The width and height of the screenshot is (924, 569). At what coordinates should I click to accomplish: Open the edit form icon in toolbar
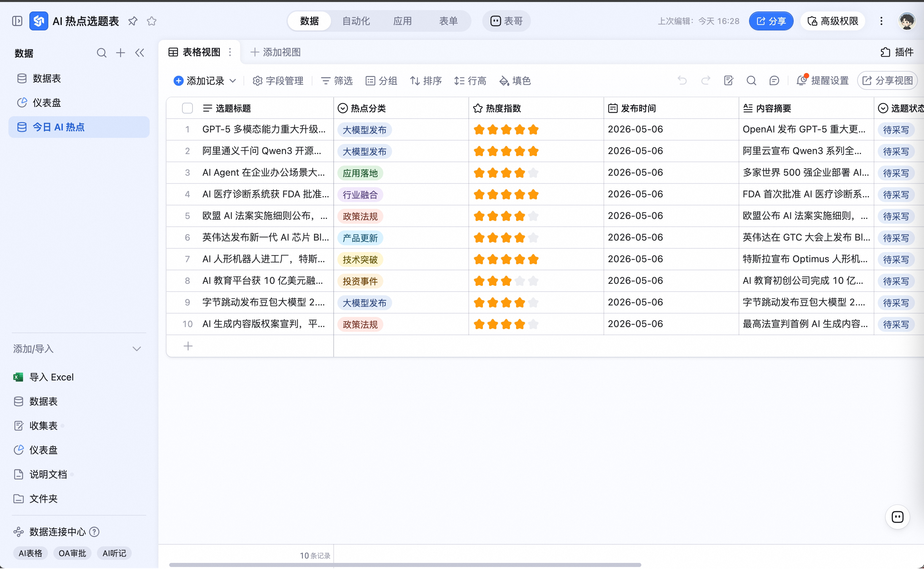point(728,80)
